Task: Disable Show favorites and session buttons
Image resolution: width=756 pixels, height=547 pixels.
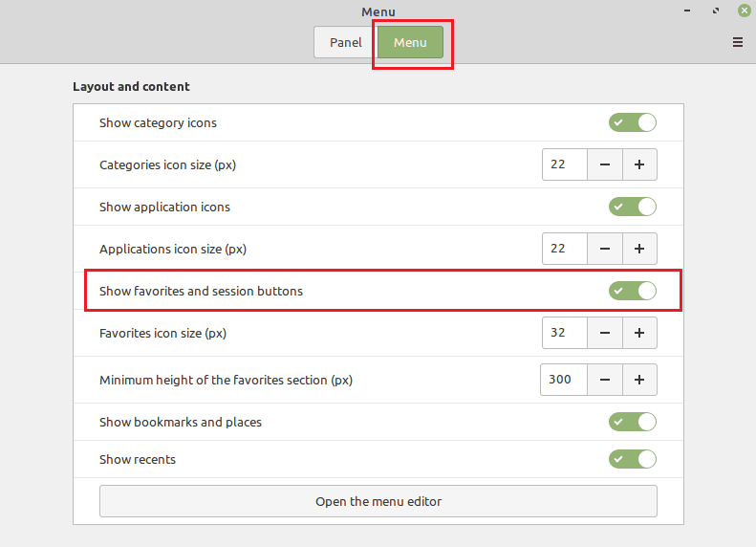Action: (632, 291)
